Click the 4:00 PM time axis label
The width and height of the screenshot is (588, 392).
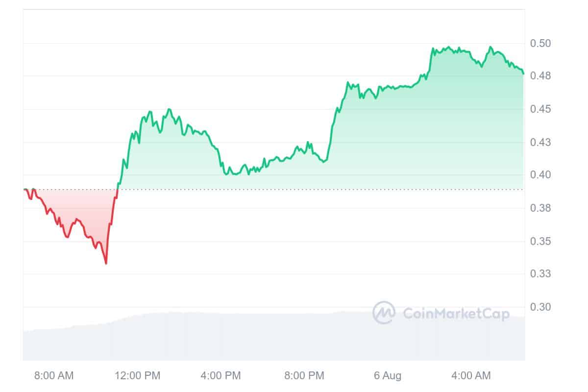(x=221, y=376)
